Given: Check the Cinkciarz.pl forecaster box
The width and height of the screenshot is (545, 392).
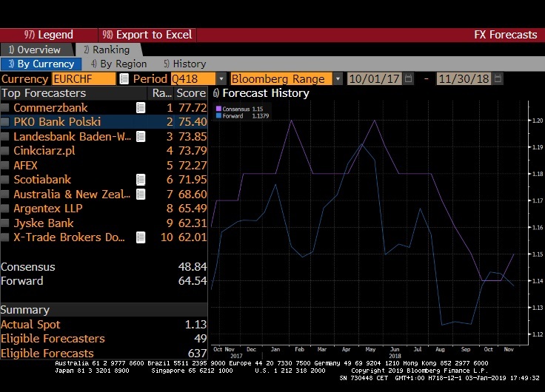Looking at the screenshot, I should coord(6,151).
